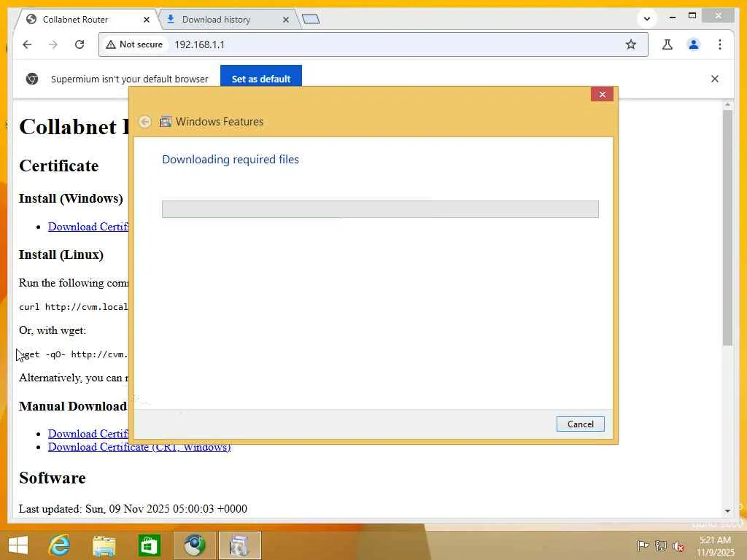Maximize the Supermium browser window
Image resolution: width=747 pixels, height=560 pixels.
coord(692,16)
